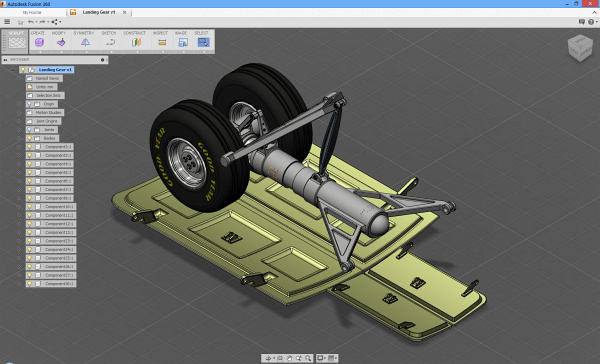Open the Construct plane tool icon
600x364 pixels.
click(x=137, y=42)
